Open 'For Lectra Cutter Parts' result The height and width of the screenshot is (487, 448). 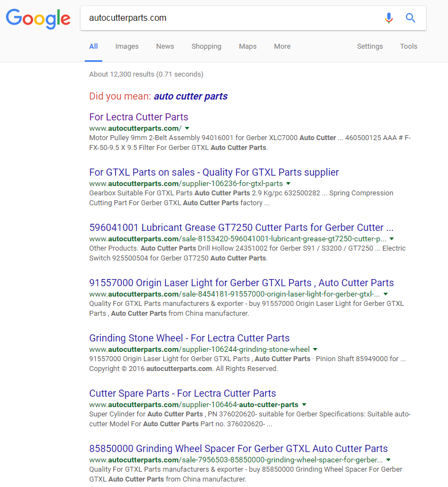(139, 117)
